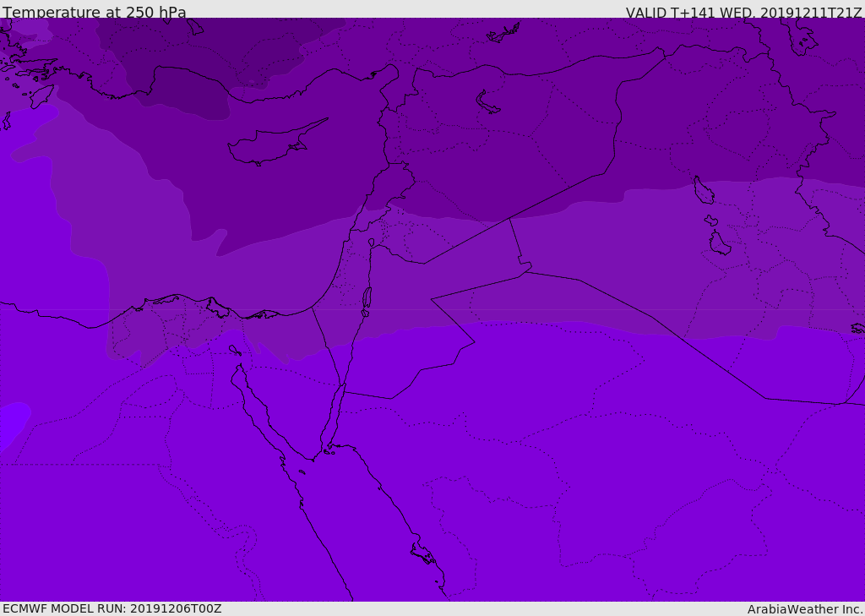Viewport: 865px width, 616px height.
Task: Click the 'Temperature at 250 hPa' title
Action: pos(95,12)
